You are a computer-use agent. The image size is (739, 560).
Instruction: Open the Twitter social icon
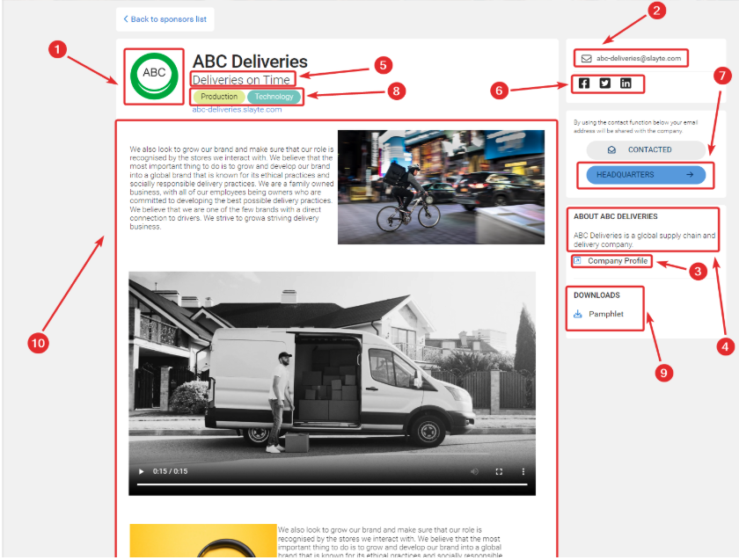604,84
